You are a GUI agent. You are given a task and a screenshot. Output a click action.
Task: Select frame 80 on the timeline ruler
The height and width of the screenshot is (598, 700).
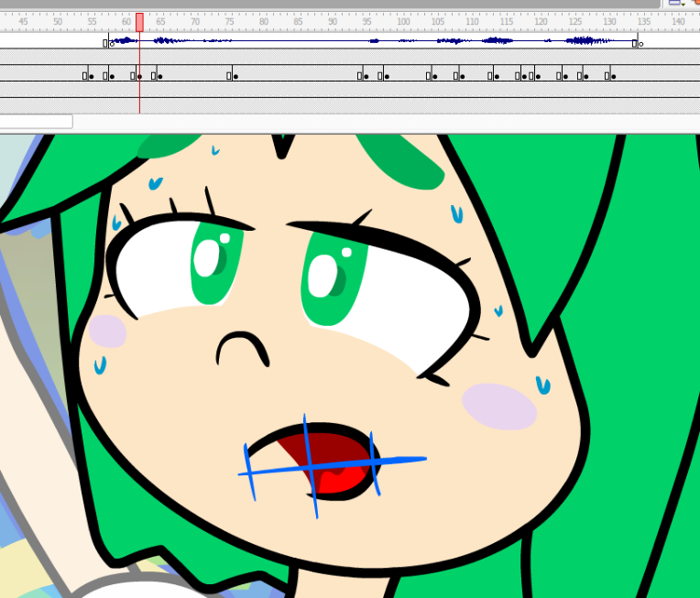point(264,22)
